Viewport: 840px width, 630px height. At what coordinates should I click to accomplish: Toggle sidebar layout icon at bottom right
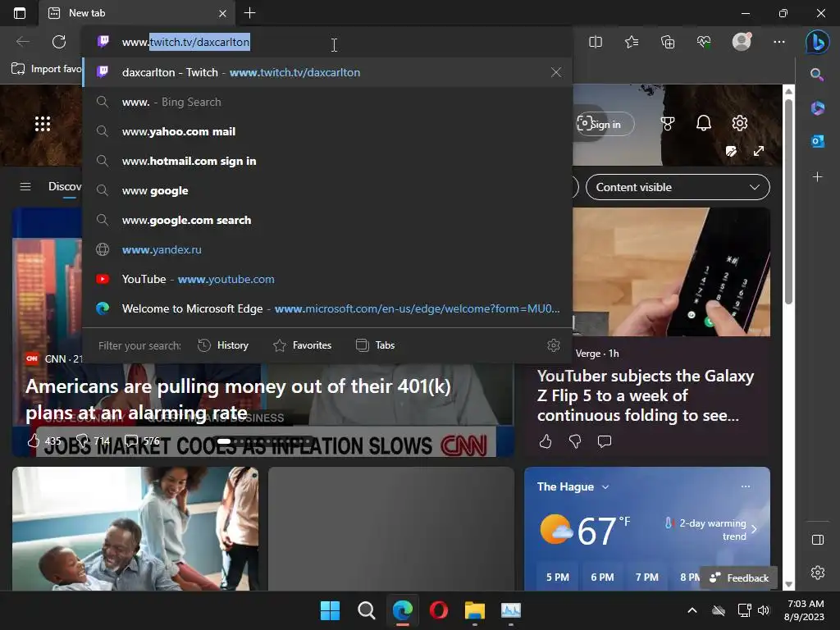click(818, 540)
